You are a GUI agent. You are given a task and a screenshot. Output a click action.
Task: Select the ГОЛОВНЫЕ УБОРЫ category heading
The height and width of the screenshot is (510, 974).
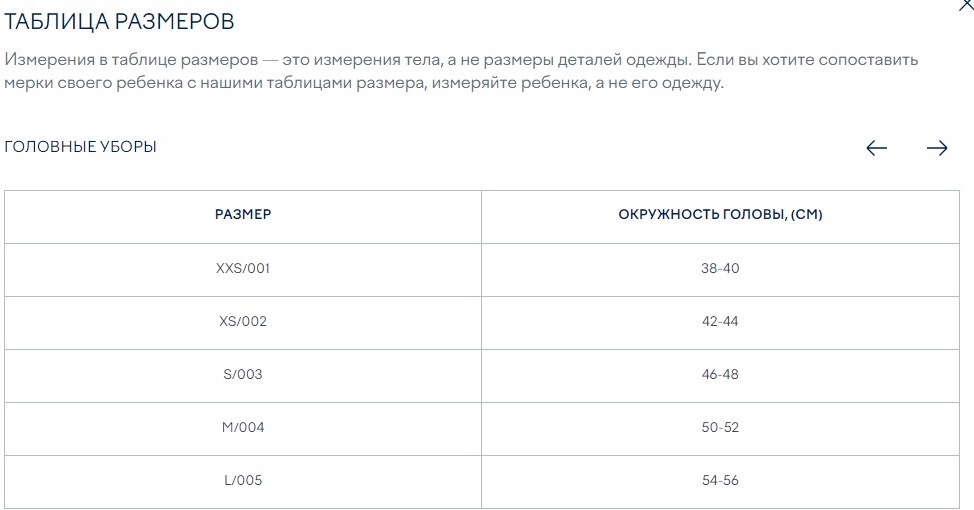click(x=81, y=147)
